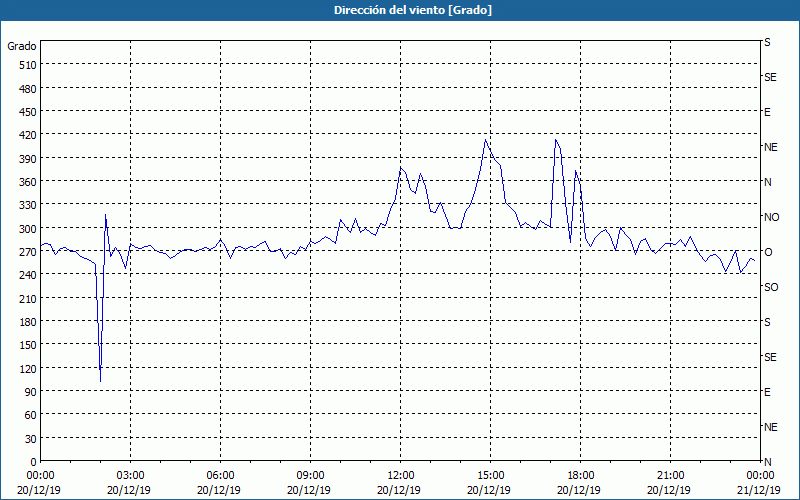This screenshot has height=500, width=800.
Task: Click the 12:00 time label
Action: 401,476
